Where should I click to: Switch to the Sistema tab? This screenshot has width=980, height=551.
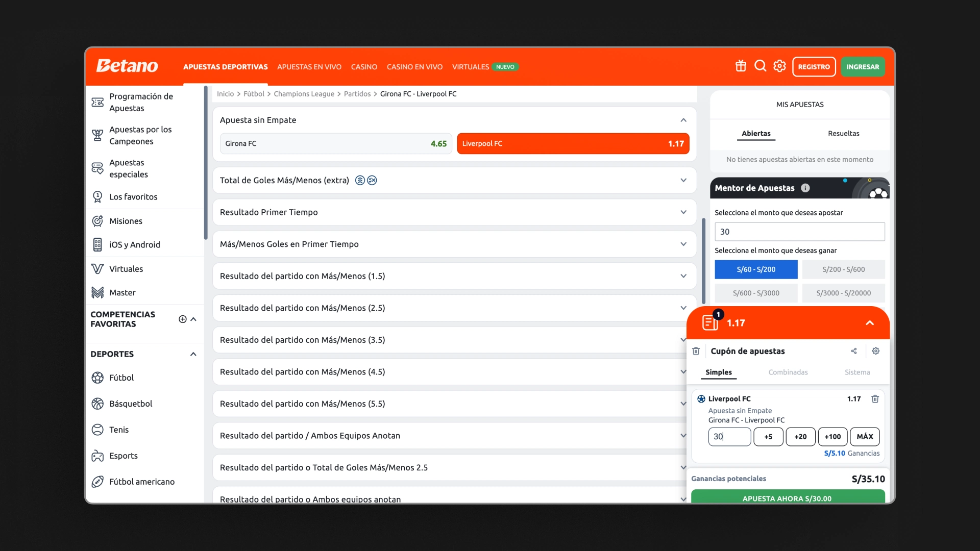coord(857,372)
